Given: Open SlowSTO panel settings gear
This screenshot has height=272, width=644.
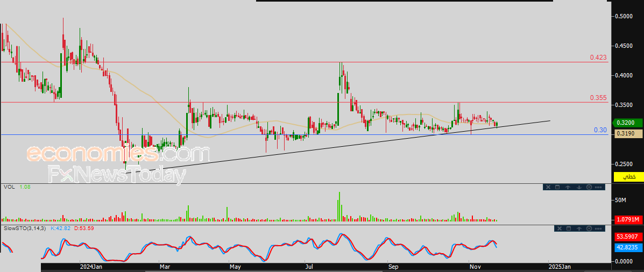Looking at the screenshot, I should point(589,228).
